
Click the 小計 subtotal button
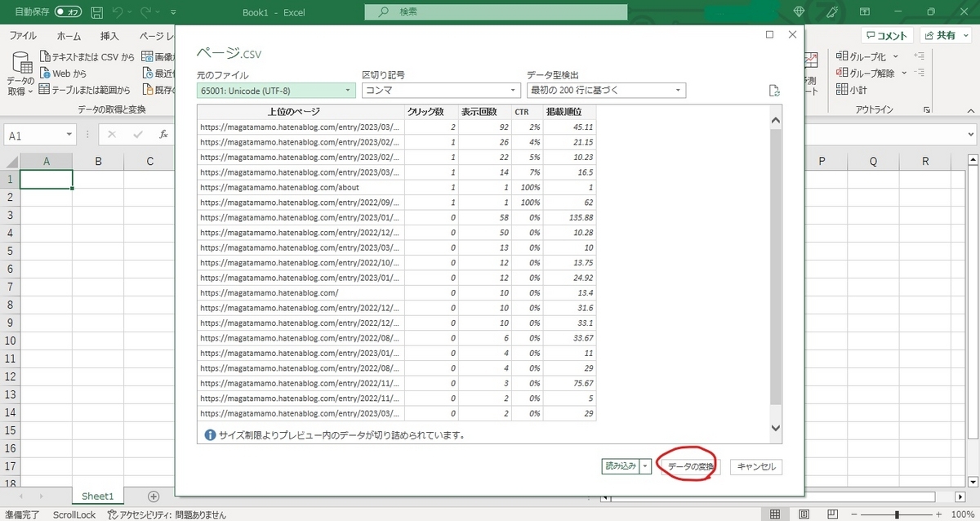point(853,90)
